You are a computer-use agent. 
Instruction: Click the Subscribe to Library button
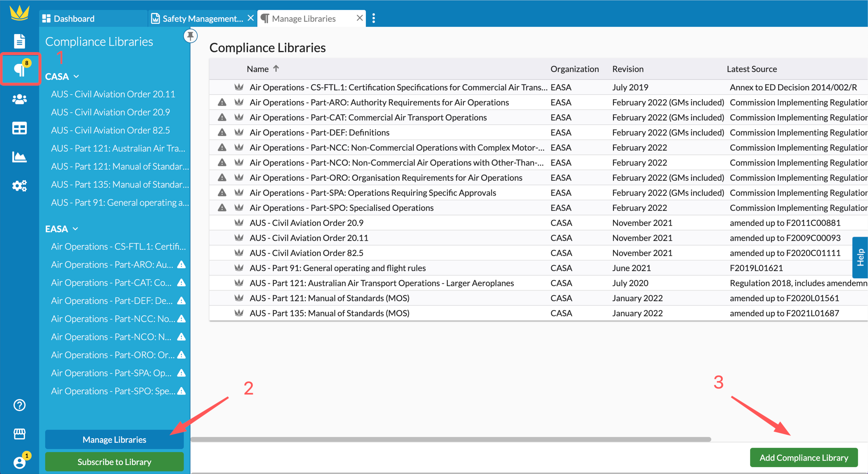pyautogui.click(x=114, y=462)
